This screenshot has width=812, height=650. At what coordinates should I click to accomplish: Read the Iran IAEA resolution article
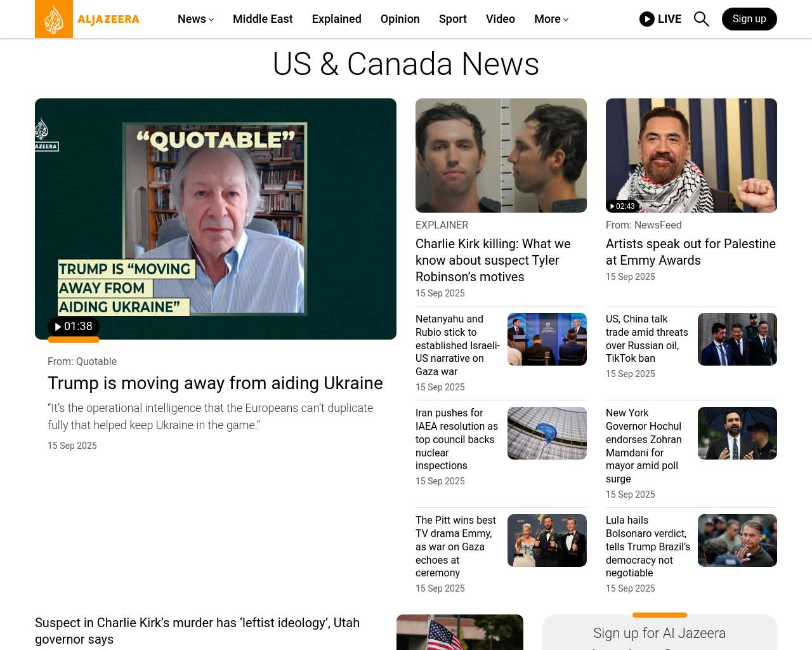coord(457,439)
